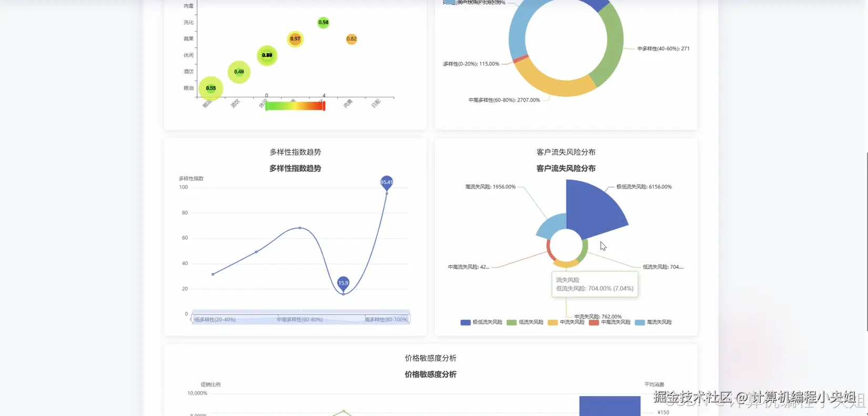The image size is (868, 416).
Task: Toggle the 高流失风险 legend item
Action: [x=653, y=322]
